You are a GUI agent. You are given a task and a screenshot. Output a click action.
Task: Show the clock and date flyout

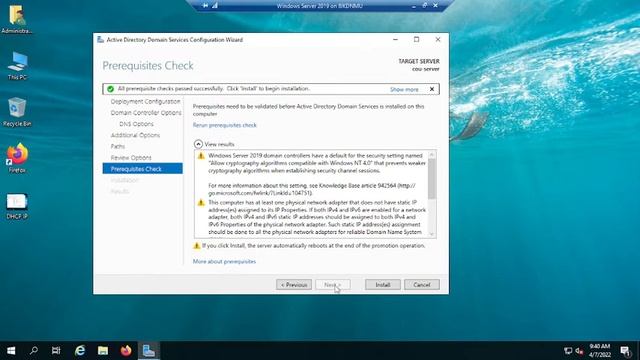pos(600,351)
